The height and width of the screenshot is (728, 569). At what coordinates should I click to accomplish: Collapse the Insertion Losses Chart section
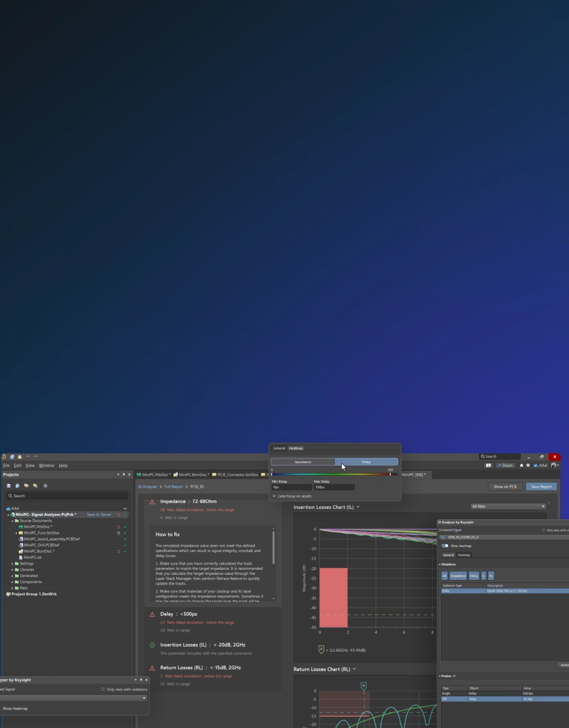(x=358, y=507)
